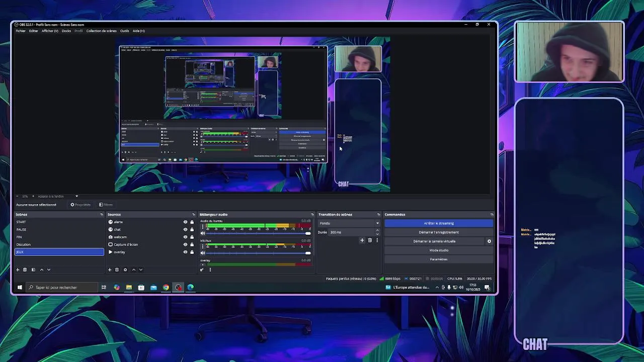Move source down with Sources down arrow
This screenshot has width=644, height=362.
click(x=141, y=270)
